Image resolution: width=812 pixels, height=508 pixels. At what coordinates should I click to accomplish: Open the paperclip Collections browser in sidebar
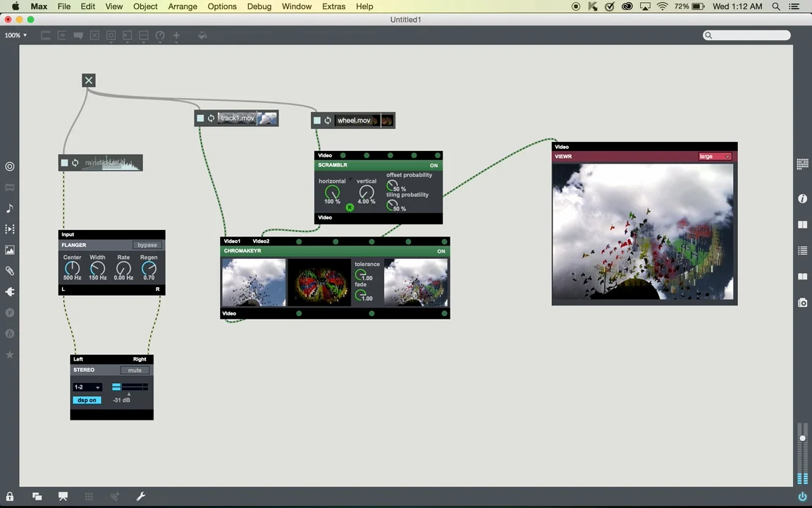coord(9,271)
